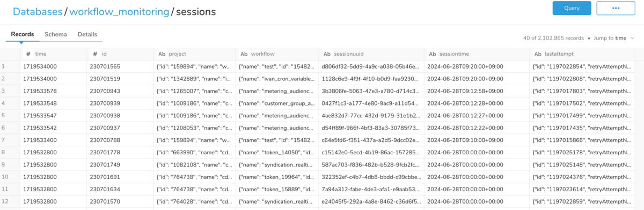Select sessionuuid cell starting 1128c6e9
This screenshot has height=210, width=644.
tap(371, 79)
